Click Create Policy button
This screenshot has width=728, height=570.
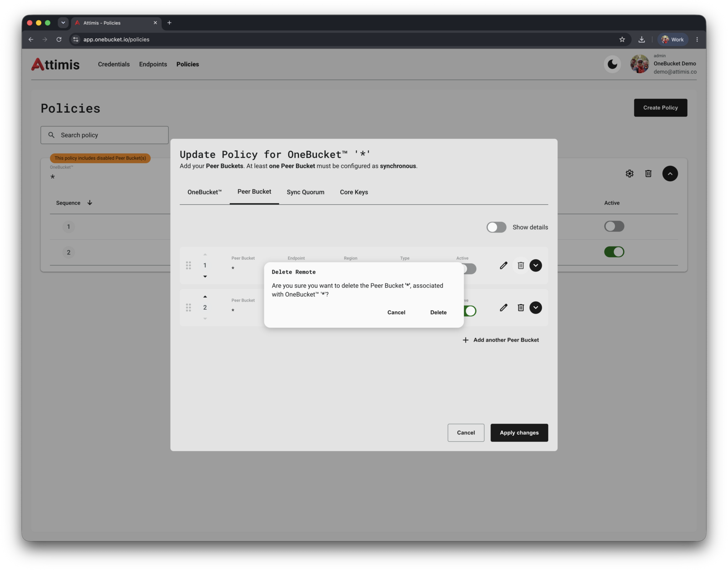point(660,108)
